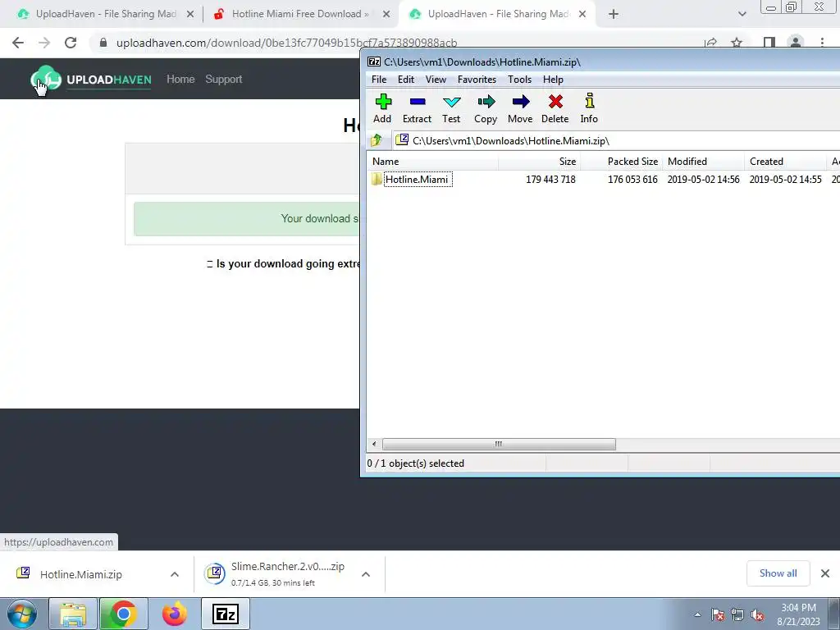
Task: Click the browser Forward arrow
Action: pos(44,43)
